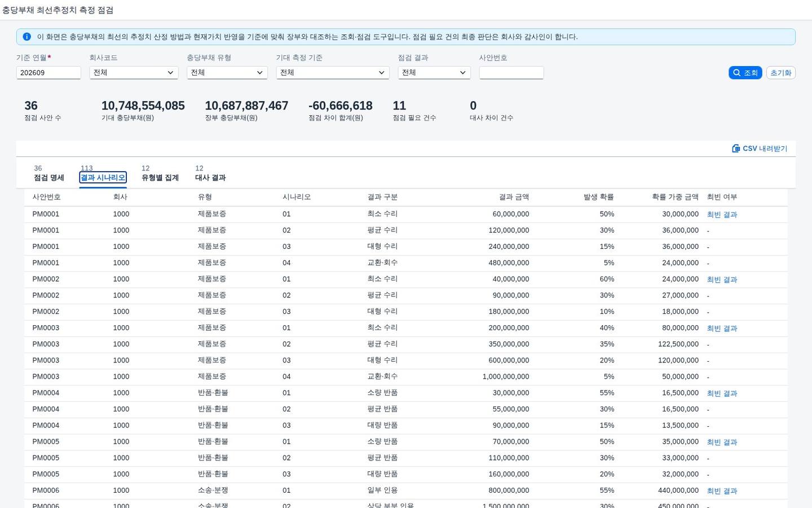
Task: Click 최빈 결과 link for PM0006
Action: click(x=722, y=491)
